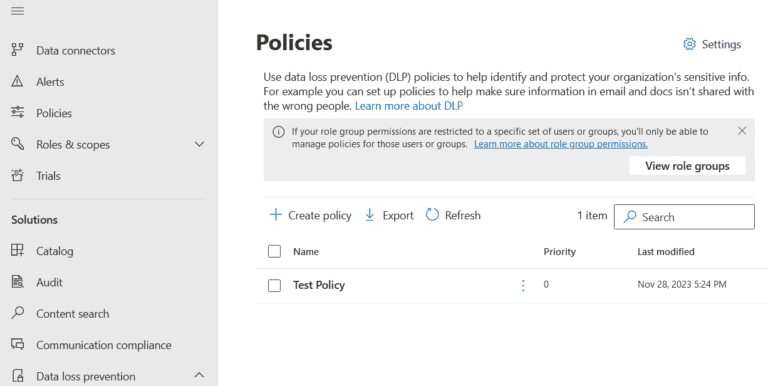The image size is (768, 386).
Task: Click the View role groups button
Action: pyautogui.click(x=687, y=166)
